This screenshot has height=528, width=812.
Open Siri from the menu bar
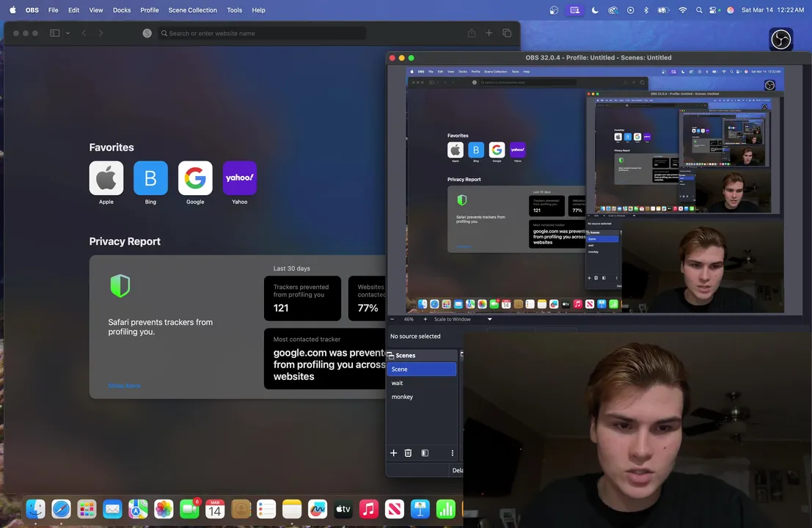(730, 10)
